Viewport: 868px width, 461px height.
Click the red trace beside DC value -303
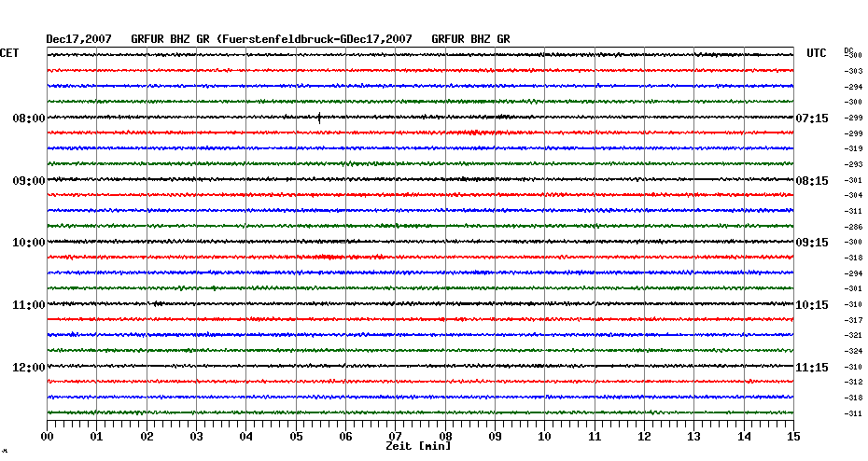tap(420, 70)
